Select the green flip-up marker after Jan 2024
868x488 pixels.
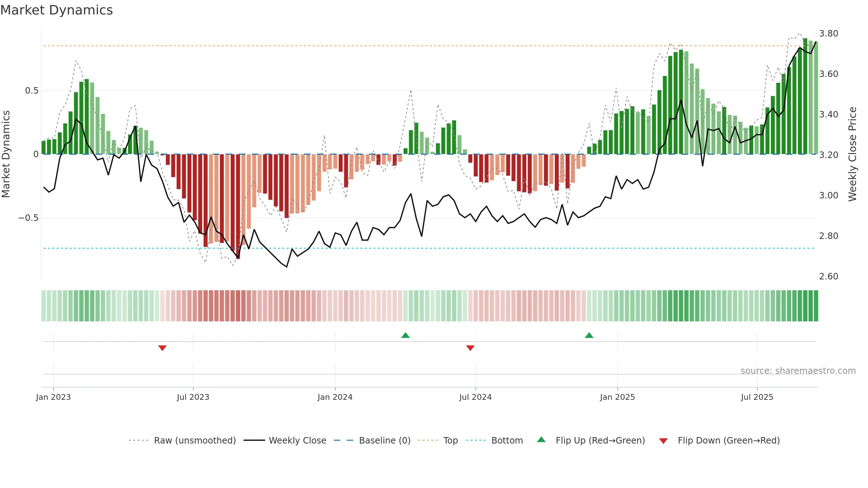click(x=405, y=335)
